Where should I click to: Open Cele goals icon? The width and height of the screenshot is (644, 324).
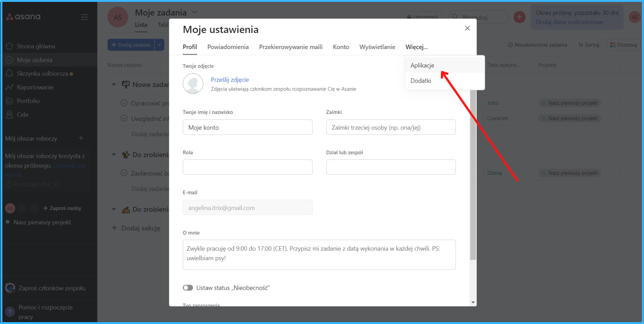(9, 115)
